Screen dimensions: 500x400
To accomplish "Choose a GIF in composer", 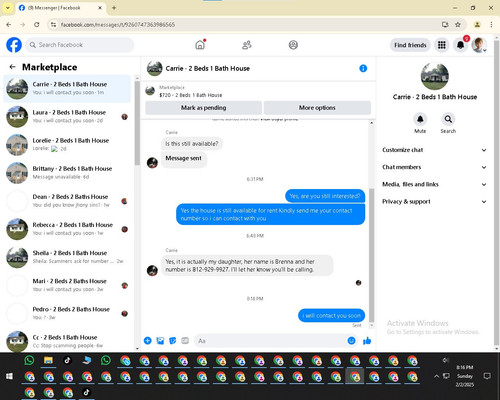I will coord(185,341).
